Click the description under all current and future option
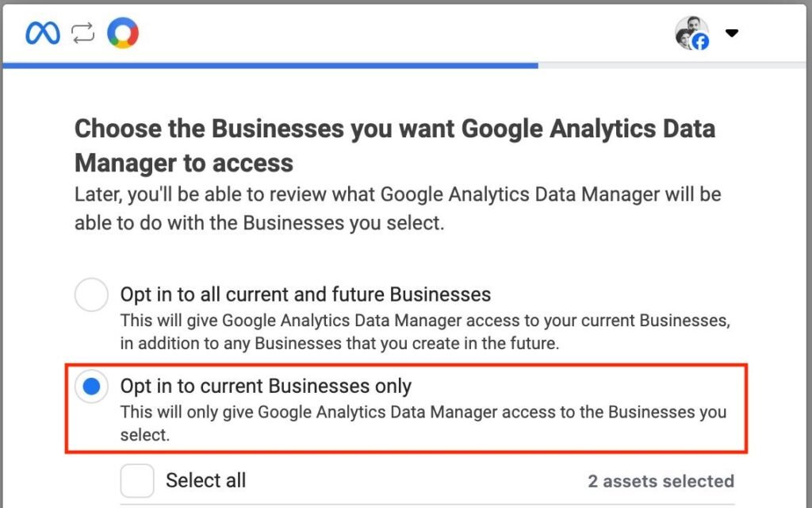812x508 pixels. 424,333
